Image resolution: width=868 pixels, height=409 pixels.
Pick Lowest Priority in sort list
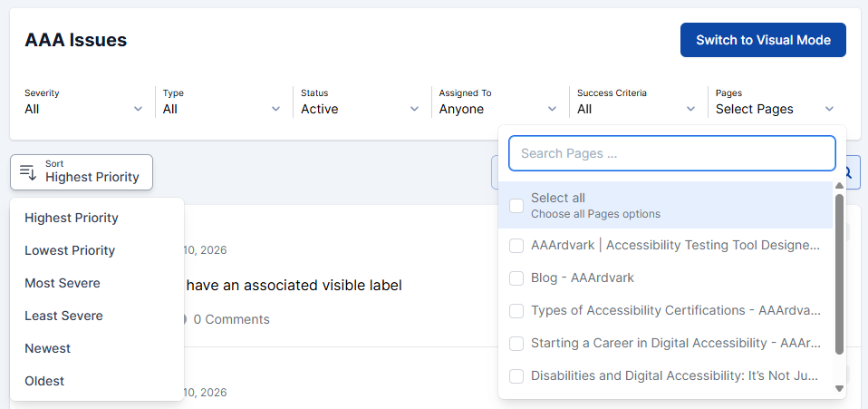click(70, 250)
